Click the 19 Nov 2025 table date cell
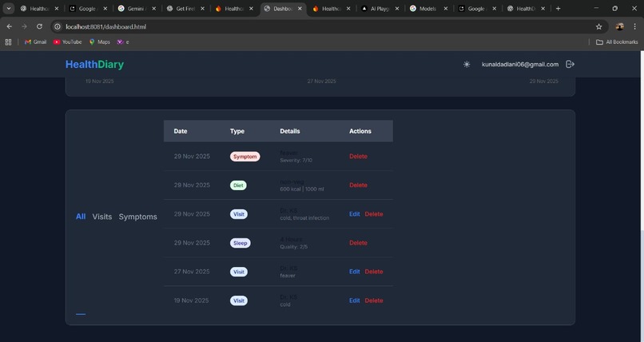This screenshot has height=342, width=644. (x=192, y=300)
